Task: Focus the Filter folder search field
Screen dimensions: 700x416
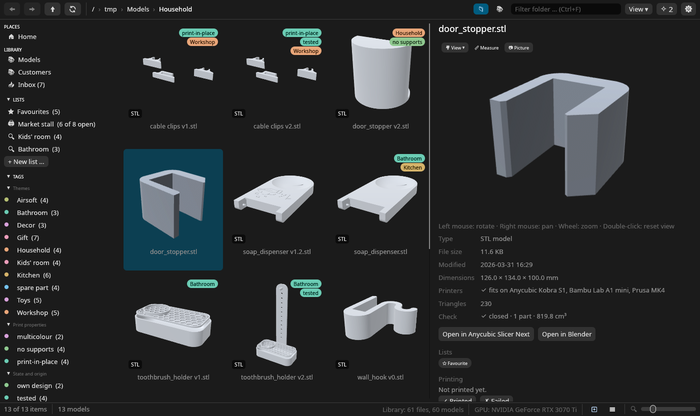Action: pos(566,9)
